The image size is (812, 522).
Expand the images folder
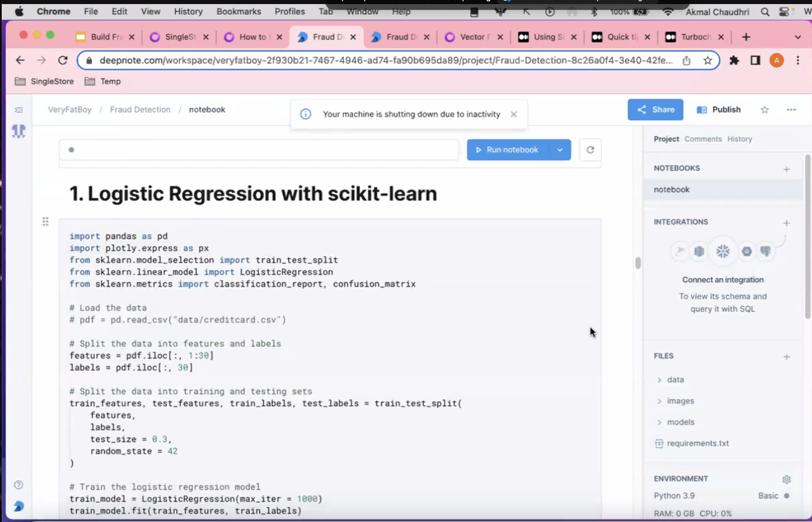(x=680, y=401)
